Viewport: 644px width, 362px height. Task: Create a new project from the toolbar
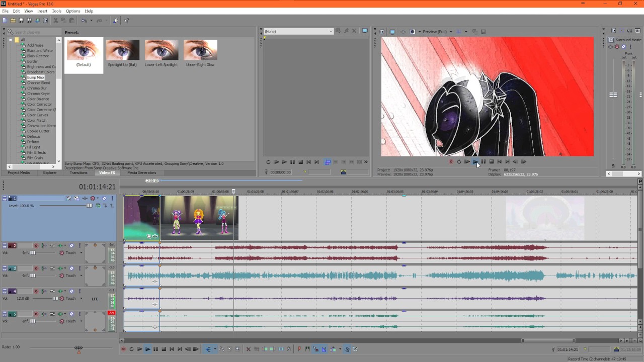pyautogui.click(x=5, y=21)
